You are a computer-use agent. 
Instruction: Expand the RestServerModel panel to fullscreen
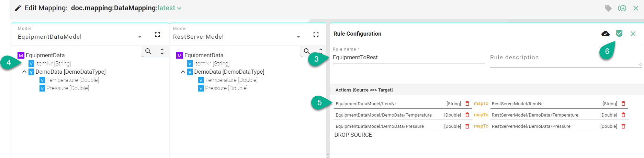coord(316,34)
